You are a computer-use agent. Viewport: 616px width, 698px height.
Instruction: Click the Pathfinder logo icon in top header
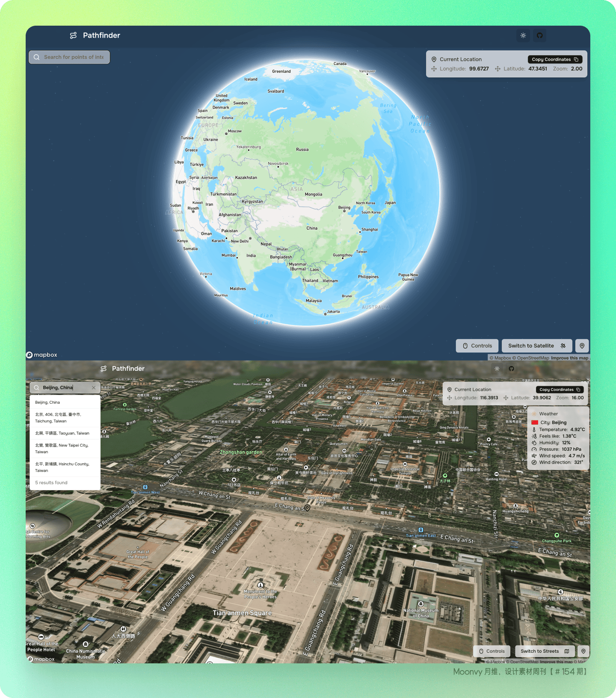coord(74,35)
